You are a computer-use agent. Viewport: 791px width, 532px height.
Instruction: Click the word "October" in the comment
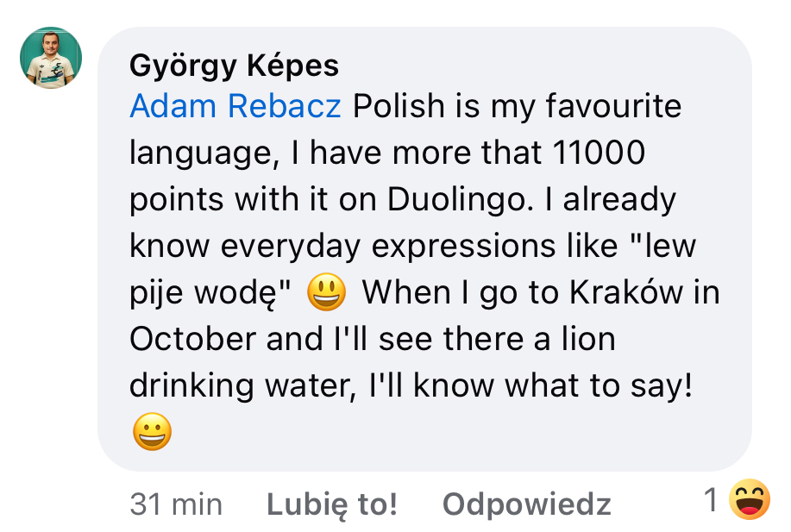tap(193, 340)
